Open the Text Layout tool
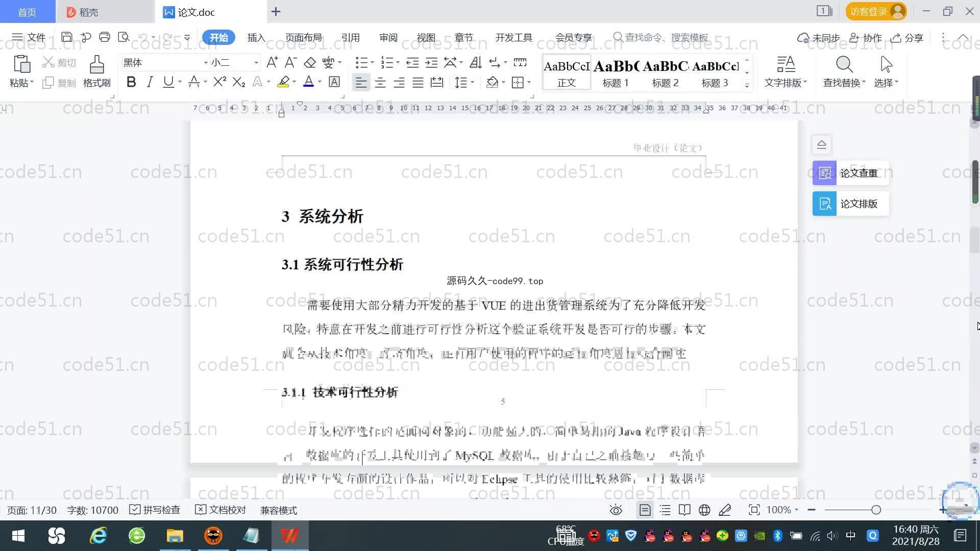Screen dimensions: 980x551 pyautogui.click(x=786, y=71)
